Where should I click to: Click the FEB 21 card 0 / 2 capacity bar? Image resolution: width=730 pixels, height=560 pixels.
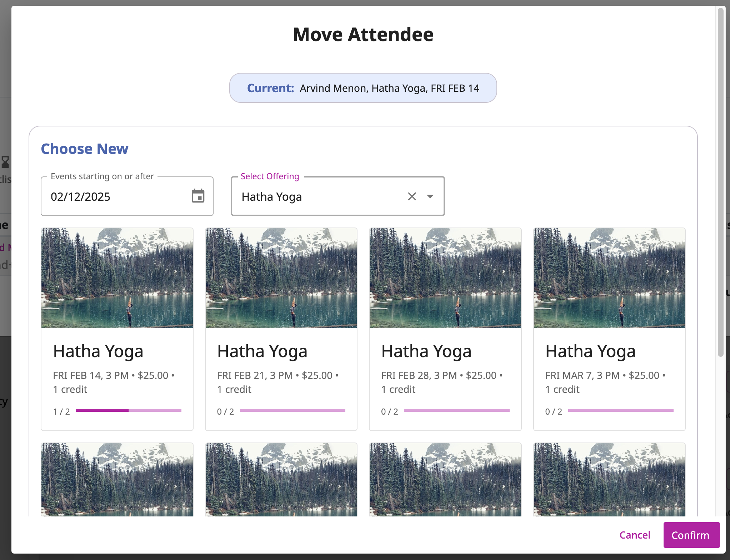point(292,410)
